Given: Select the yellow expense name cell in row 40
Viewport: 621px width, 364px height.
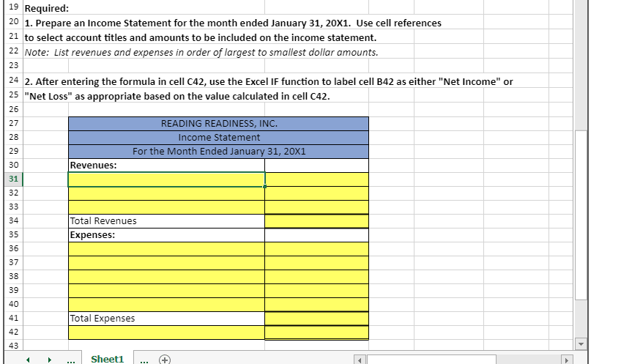Looking at the screenshot, I should tap(166, 304).
